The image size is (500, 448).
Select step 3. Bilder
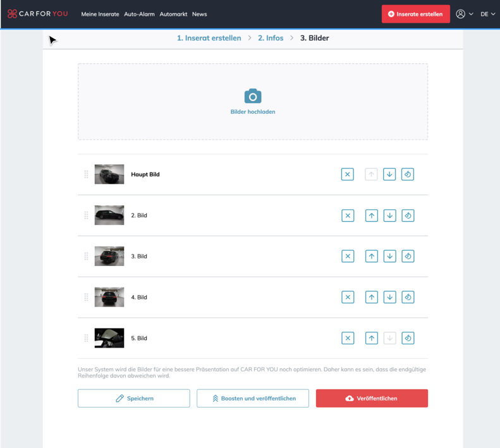coord(314,38)
